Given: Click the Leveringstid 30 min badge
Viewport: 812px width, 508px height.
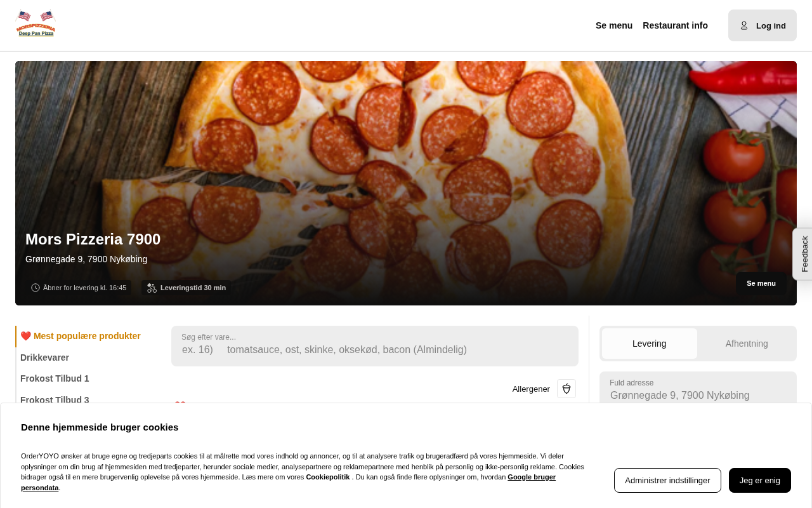Looking at the screenshot, I should click(187, 288).
